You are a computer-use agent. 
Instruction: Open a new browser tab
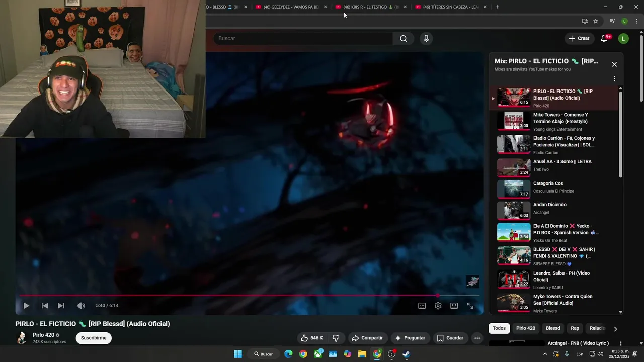(497, 7)
